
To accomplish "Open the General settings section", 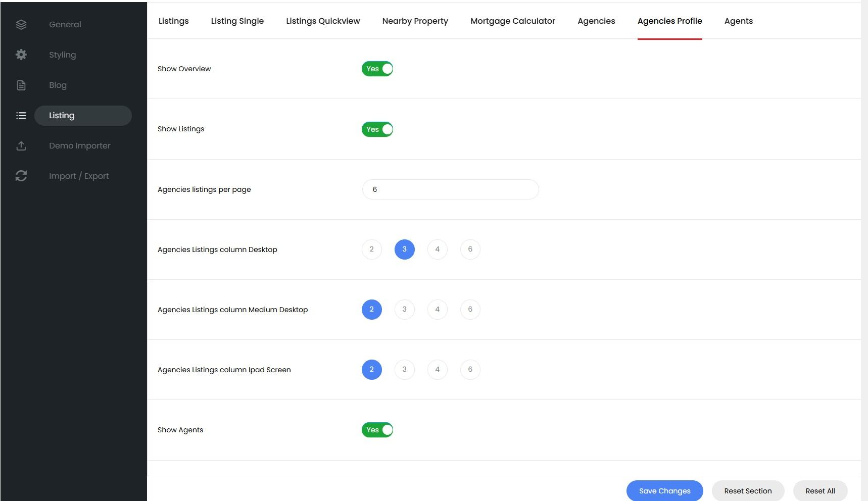I will (x=65, y=24).
